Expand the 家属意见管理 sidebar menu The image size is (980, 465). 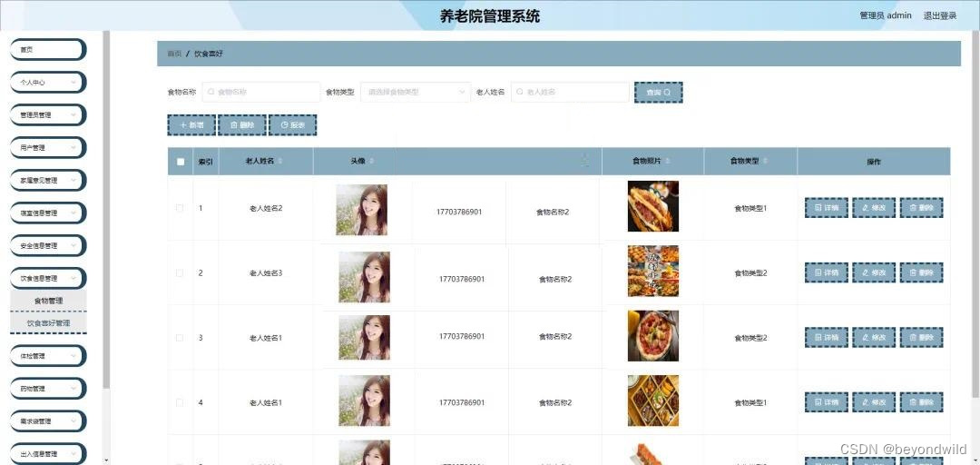point(48,180)
